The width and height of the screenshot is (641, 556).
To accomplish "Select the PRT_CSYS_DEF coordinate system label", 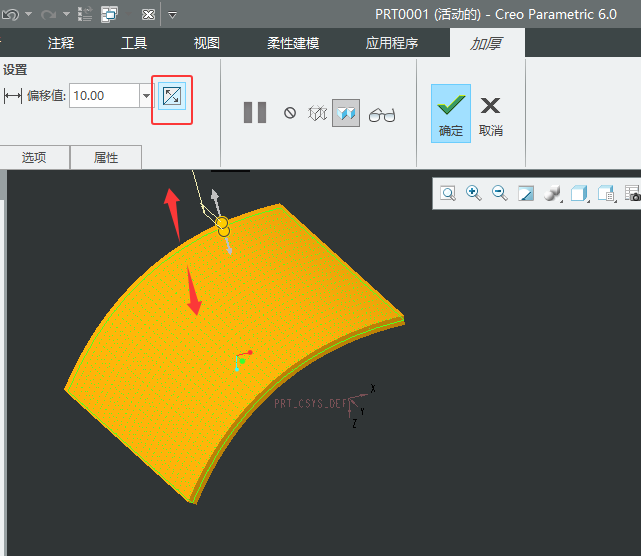I will [x=311, y=404].
